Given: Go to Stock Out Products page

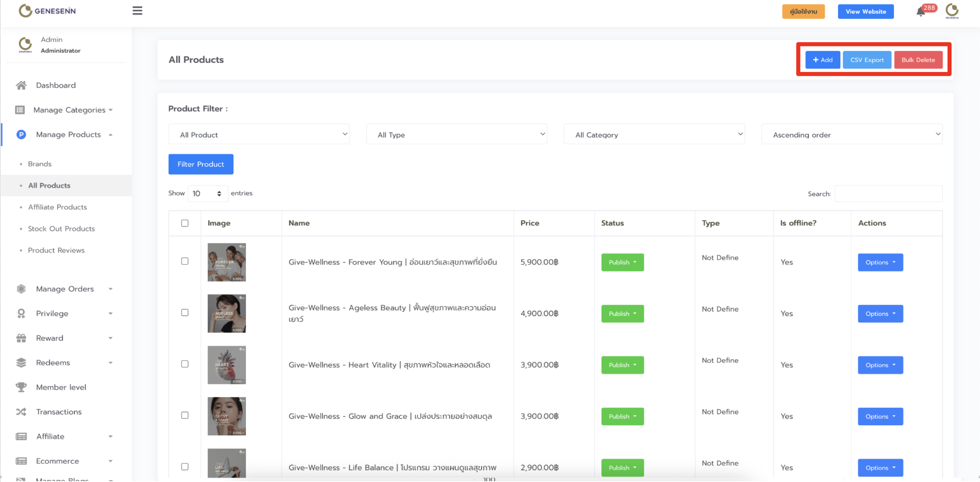Looking at the screenshot, I should click(x=61, y=229).
